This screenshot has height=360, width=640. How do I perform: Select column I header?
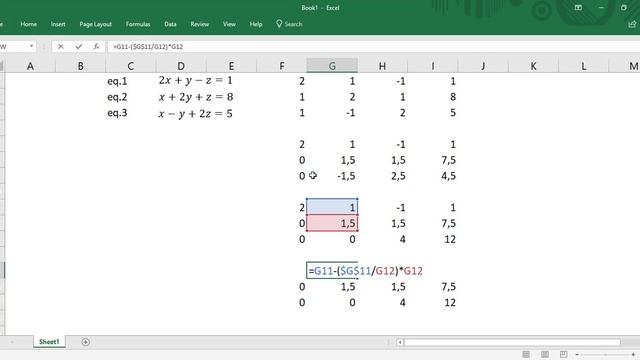coord(433,66)
